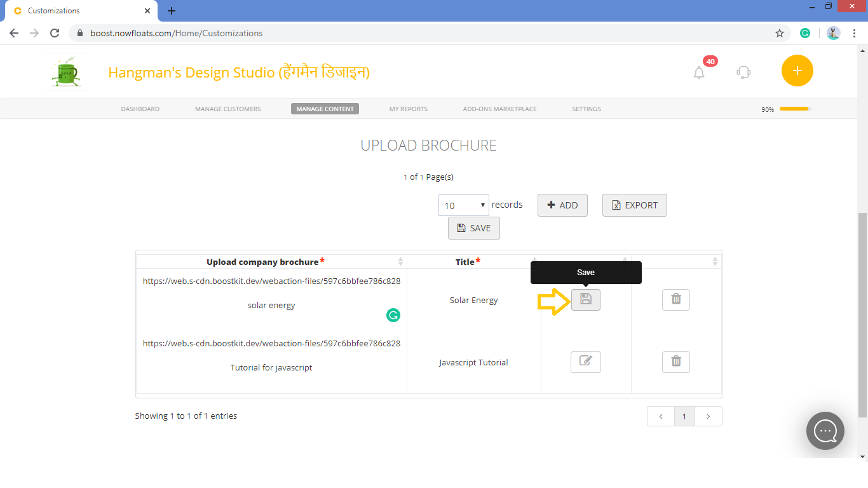Click the UPLOAD BROCHURE heading
This screenshot has height=488, width=868.
tap(429, 146)
